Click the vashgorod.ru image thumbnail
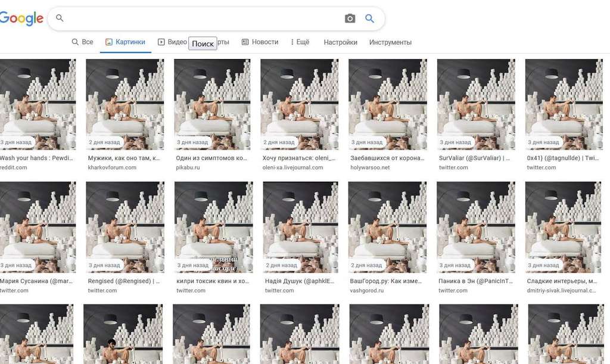Viewport: 610px width, 364px height. 387,227
